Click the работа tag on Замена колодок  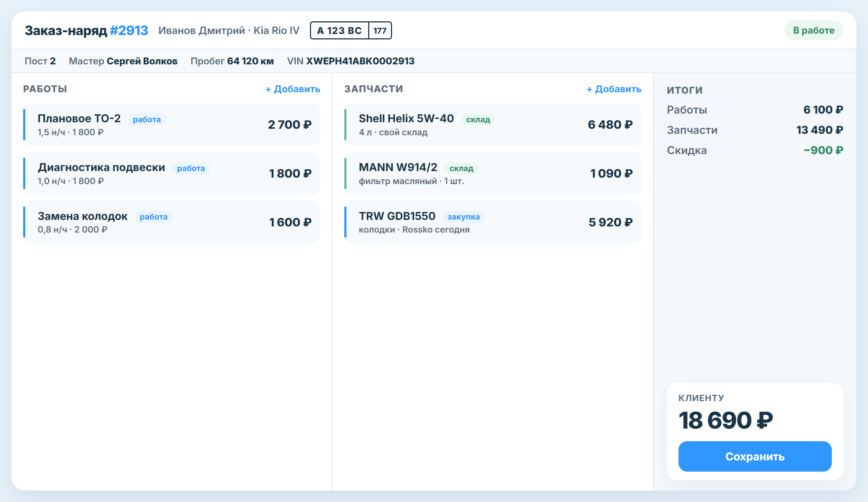[153, 217]
